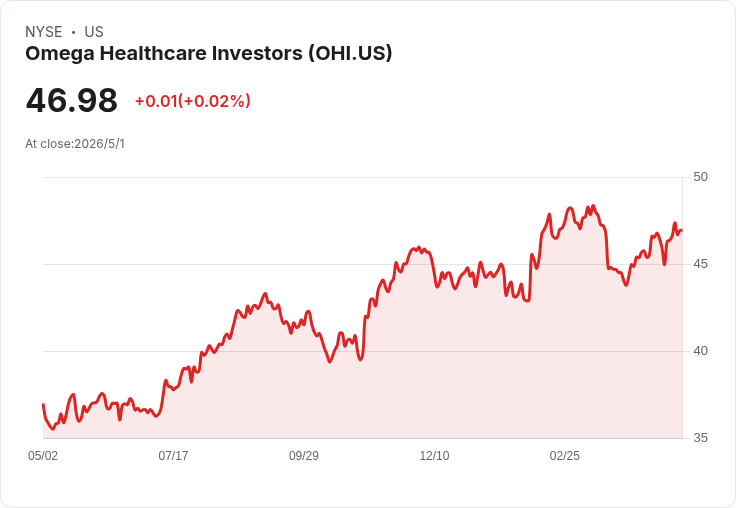Viewport: 736px width, 508px height.
Task: Click the US market label
Action: pos(94,32)
